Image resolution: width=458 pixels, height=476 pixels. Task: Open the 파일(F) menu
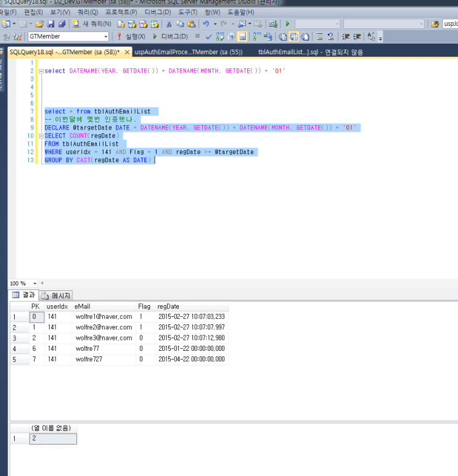(8, 12)
